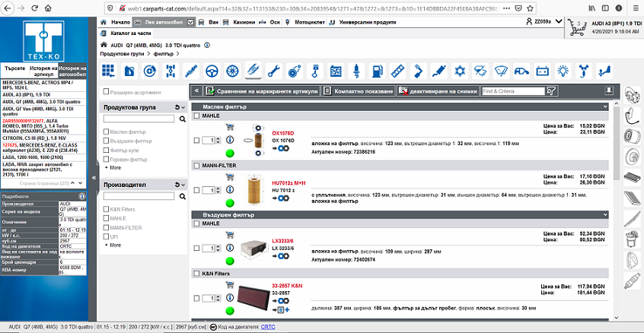The image size is (644, 333).
Task: Show info for MANN-FILTER HU7012z
Action: (x=230, y=189)
